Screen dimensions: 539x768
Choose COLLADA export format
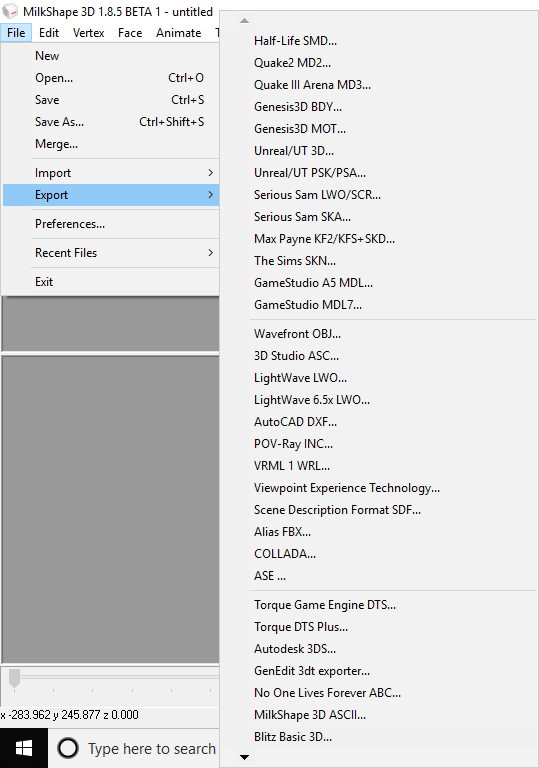pos(285,554)
